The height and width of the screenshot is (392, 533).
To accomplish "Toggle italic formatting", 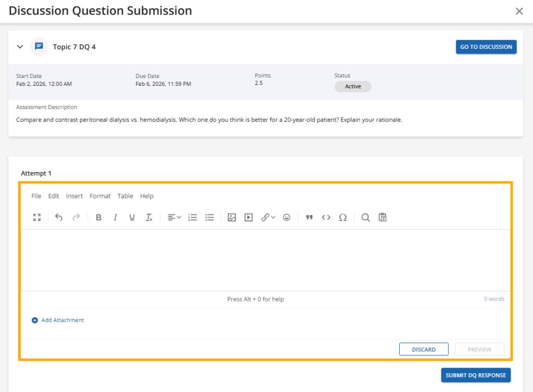I will (115, 217).
